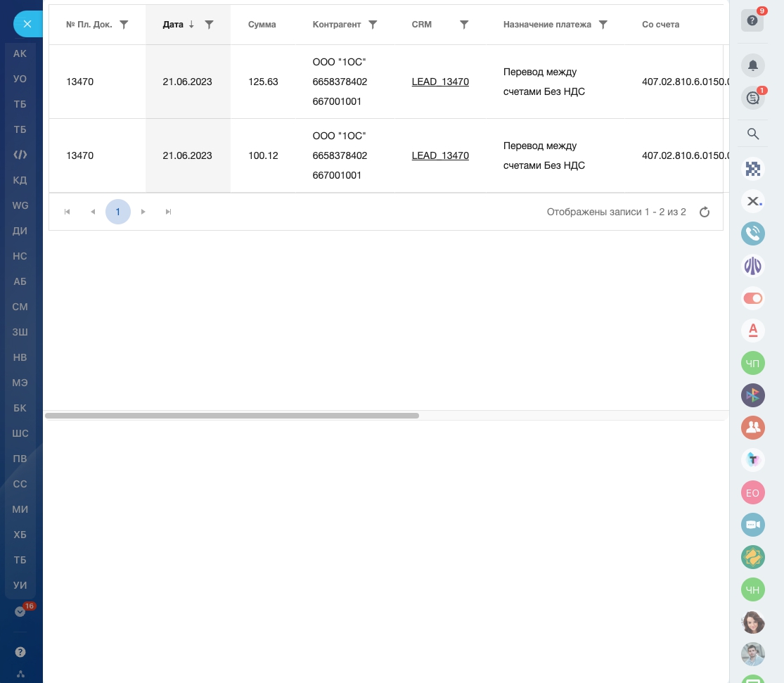The height and width of the screenshot is (683, 784).
Task: Open the АК item in left sidebar
Action: pos(20,53)
